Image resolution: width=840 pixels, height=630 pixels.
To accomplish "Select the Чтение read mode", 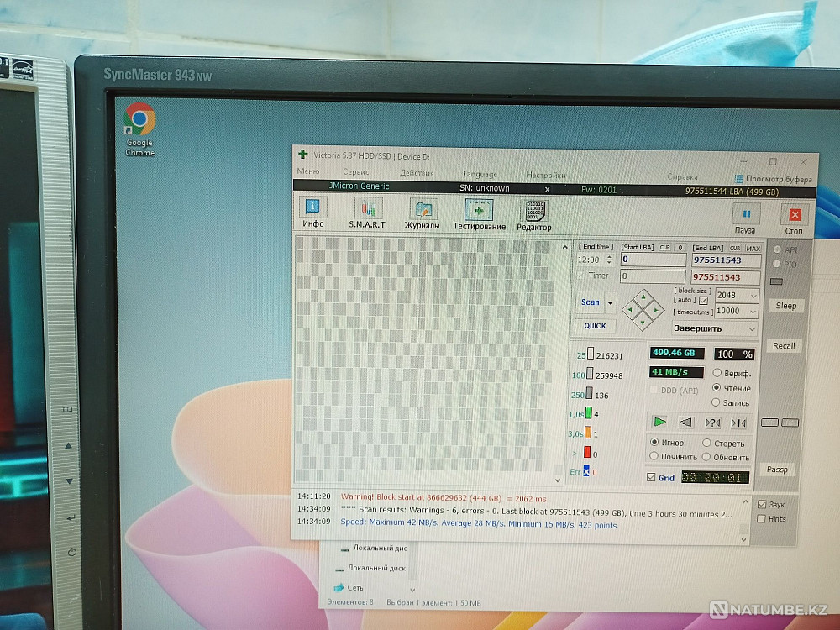I will coord(717,387).
